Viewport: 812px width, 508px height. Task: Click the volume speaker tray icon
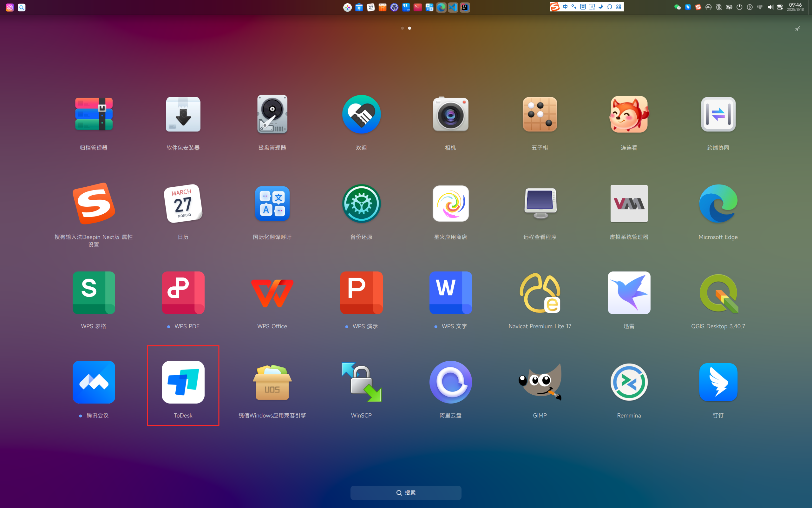coord(770,7)
